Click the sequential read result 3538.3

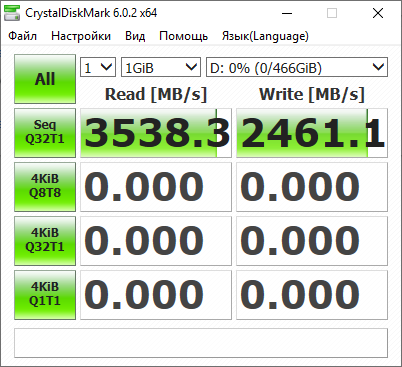click(156, 133)
